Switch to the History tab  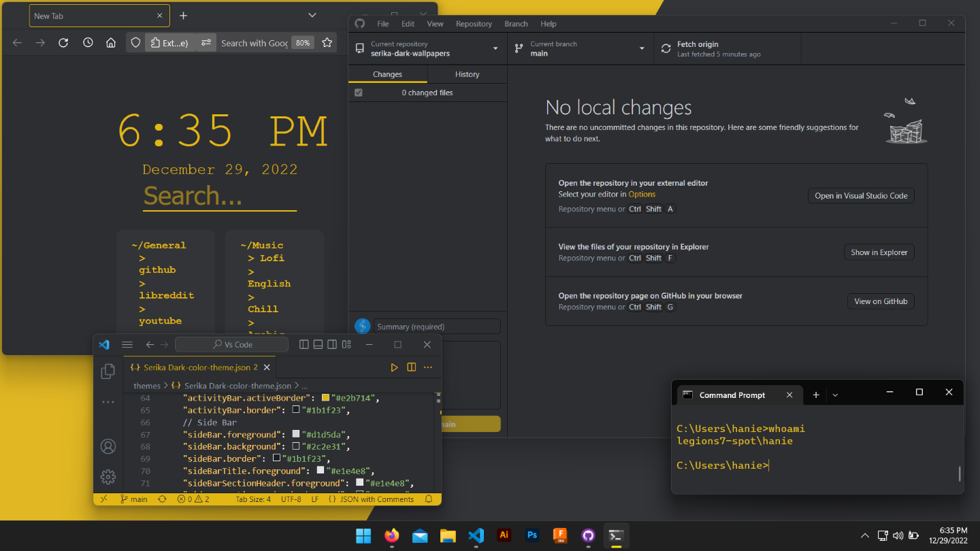467,74
